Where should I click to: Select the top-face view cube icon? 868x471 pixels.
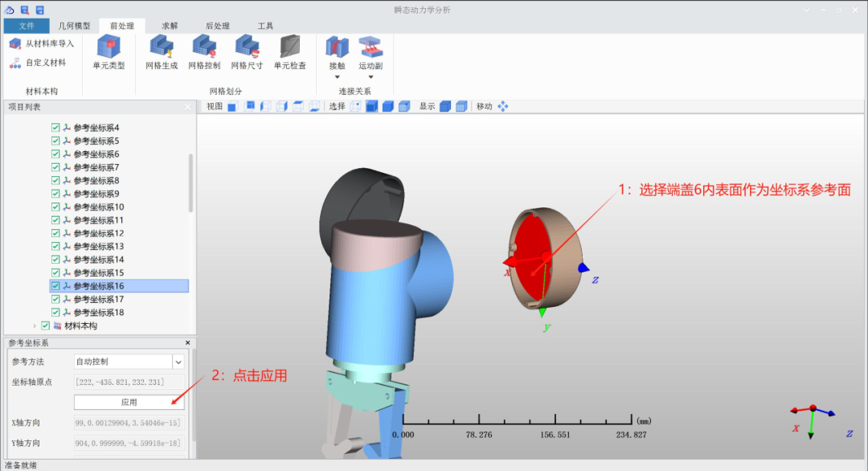tap(298, 106)
